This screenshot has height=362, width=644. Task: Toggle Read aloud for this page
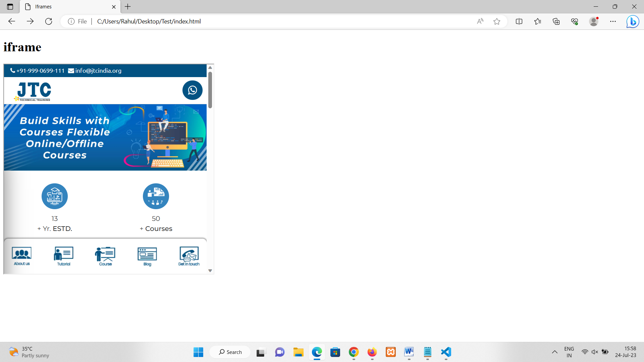480,21
